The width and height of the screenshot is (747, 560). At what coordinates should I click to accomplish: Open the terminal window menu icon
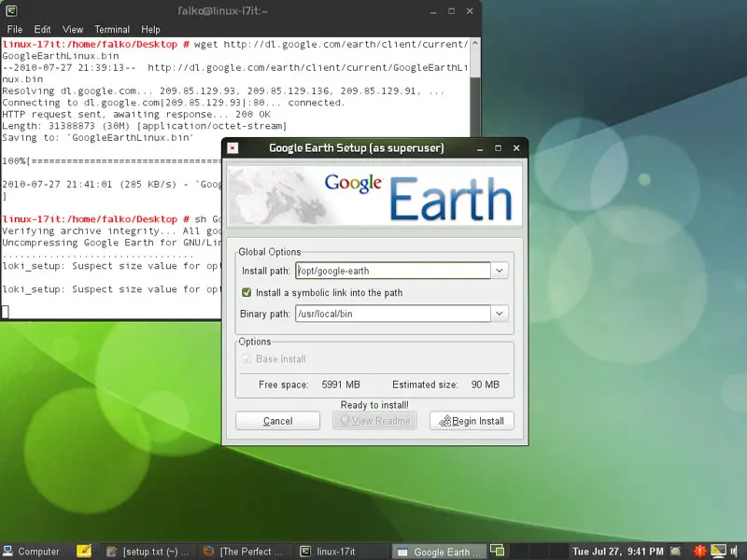click(x=11, y=10)
